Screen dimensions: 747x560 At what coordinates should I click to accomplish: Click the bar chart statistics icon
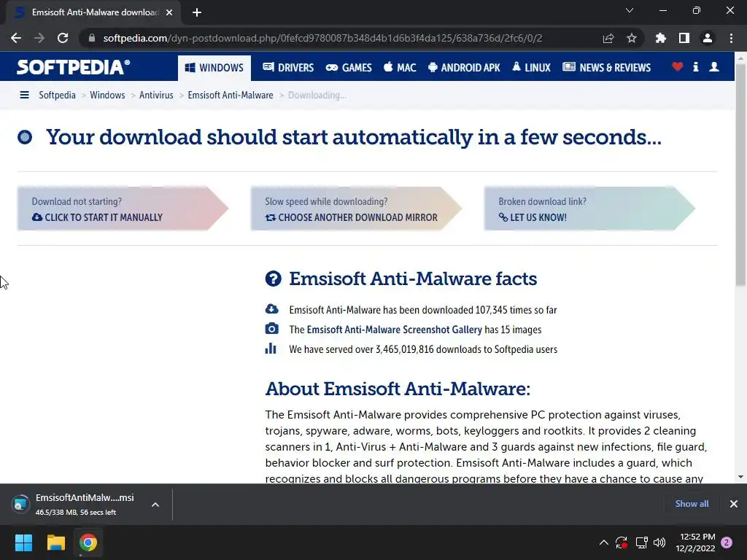[271, 349]
